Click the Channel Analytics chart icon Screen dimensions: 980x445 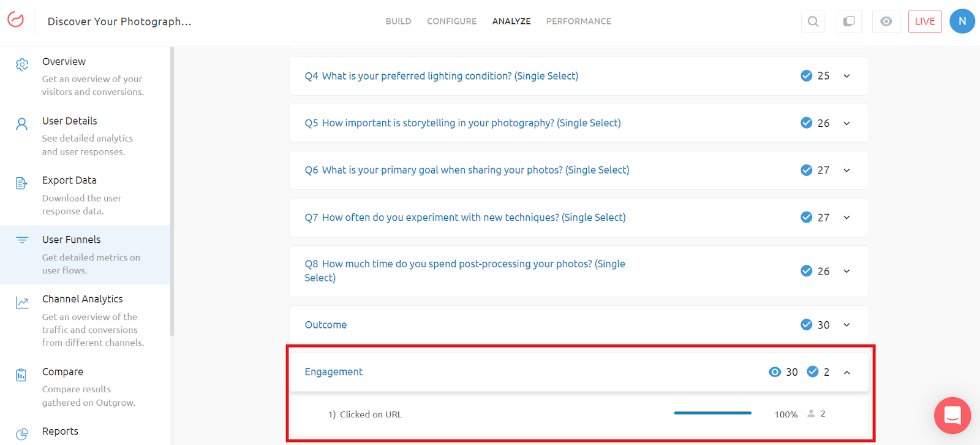pyautogui.click(x=22, y=302)
